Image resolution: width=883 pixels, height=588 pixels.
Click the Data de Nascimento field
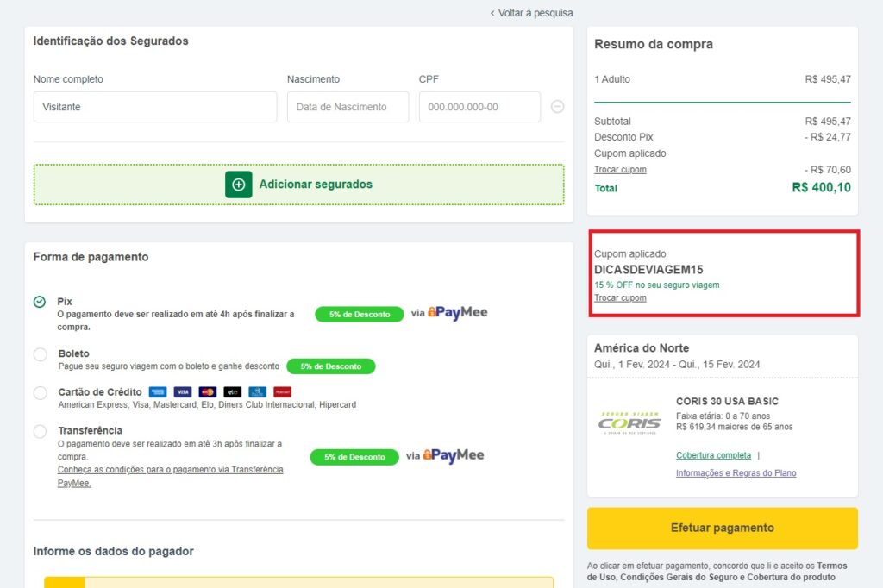348,107
